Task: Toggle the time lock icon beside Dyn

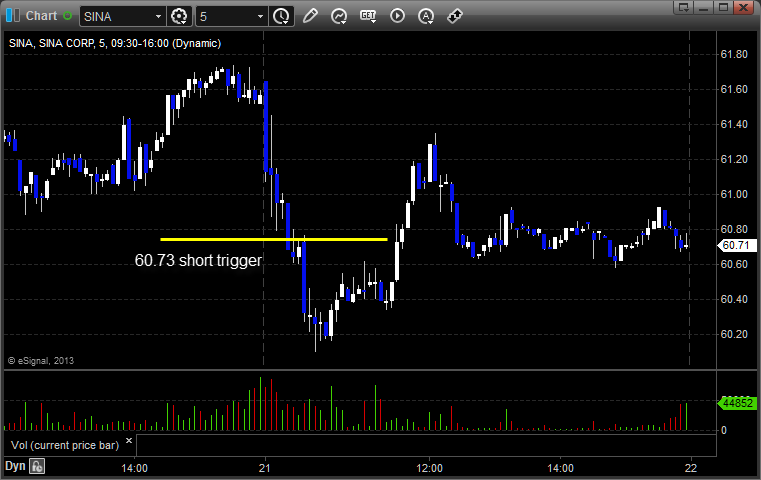Action: (x=37, y=466)
